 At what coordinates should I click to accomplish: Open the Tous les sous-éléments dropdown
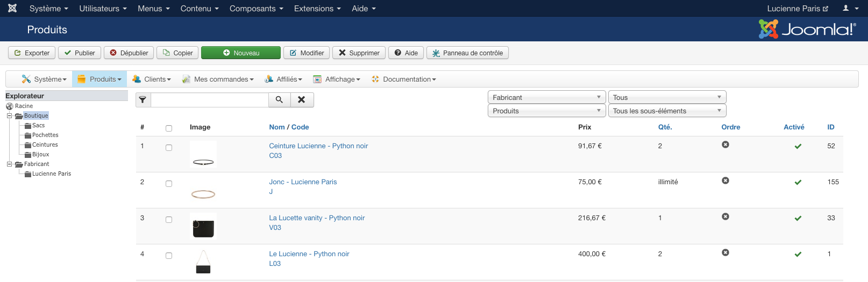click(x=667, y=111)
